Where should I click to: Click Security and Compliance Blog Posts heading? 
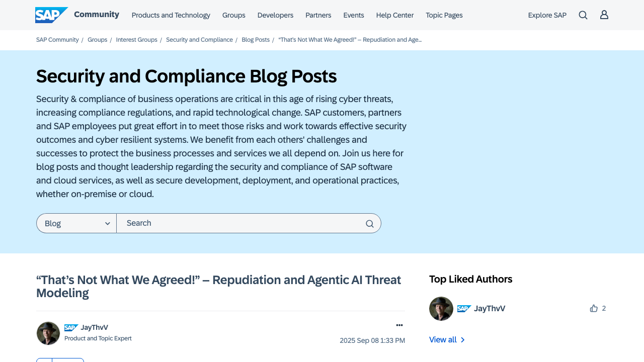pos(187,76)
